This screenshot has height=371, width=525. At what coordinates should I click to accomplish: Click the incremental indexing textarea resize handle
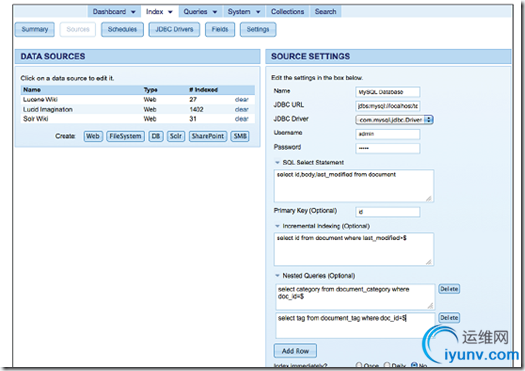(429, 262)
